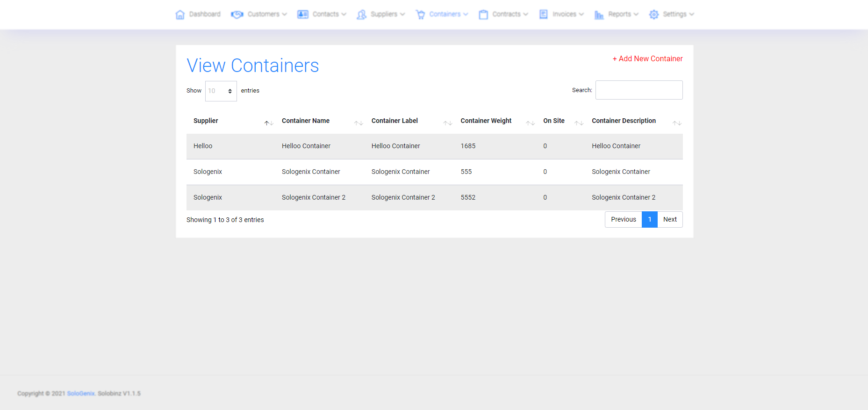Toggle sort on On Site column
The width and height of the screenshot is (868, 410).
[x=579, y=123]
